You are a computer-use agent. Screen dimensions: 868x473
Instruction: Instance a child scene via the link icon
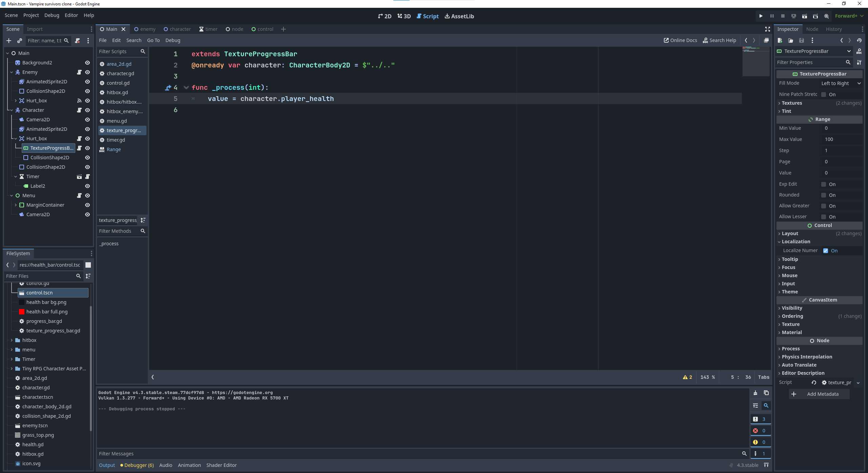[x=19, y=41]
